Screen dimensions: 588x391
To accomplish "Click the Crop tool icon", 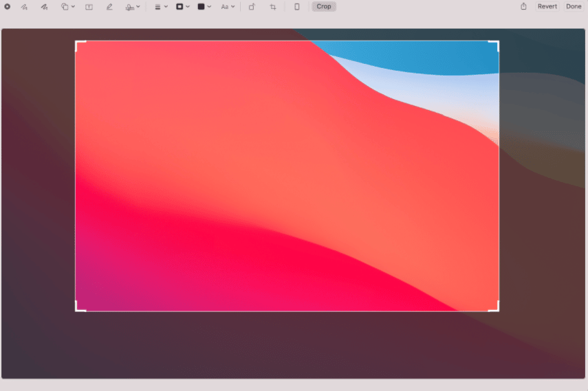I will coord(273,7).
